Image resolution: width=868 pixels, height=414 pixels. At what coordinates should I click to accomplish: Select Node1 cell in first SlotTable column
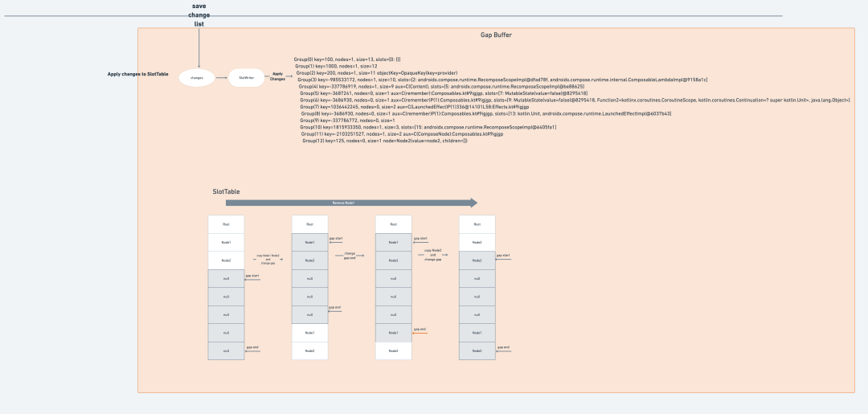(226, 243)
